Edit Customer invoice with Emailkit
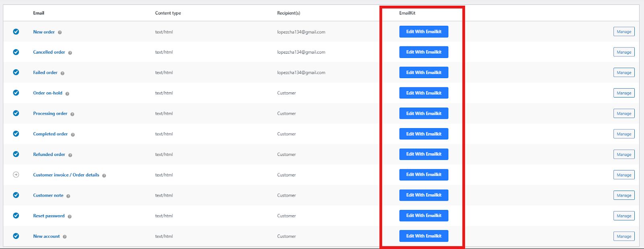Viewport: 644px width, 249px height. pyautogui.click(x=424, y=175)
